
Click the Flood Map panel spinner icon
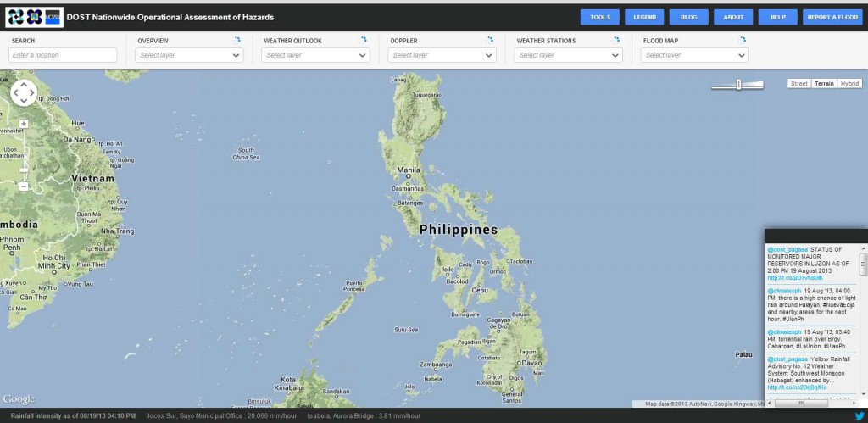(744, 40)
